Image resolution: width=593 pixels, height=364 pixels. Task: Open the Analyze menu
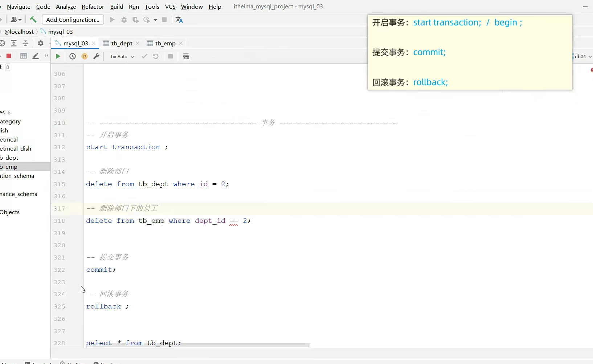tap(66, 7)
